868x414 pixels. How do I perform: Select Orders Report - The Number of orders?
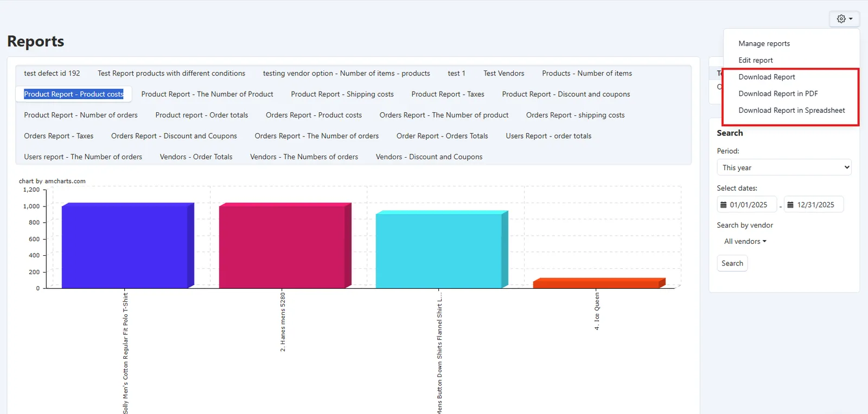point(317,136)
